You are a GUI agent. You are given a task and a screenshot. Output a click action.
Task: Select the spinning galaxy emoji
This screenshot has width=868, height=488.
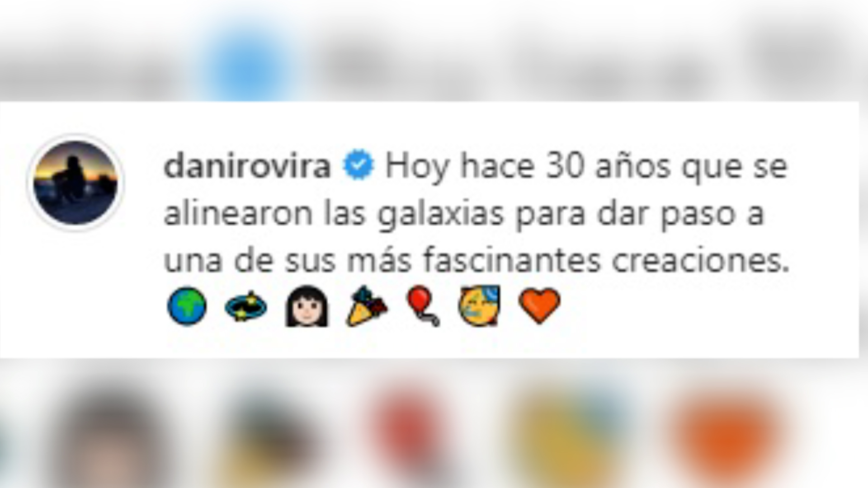246,307
